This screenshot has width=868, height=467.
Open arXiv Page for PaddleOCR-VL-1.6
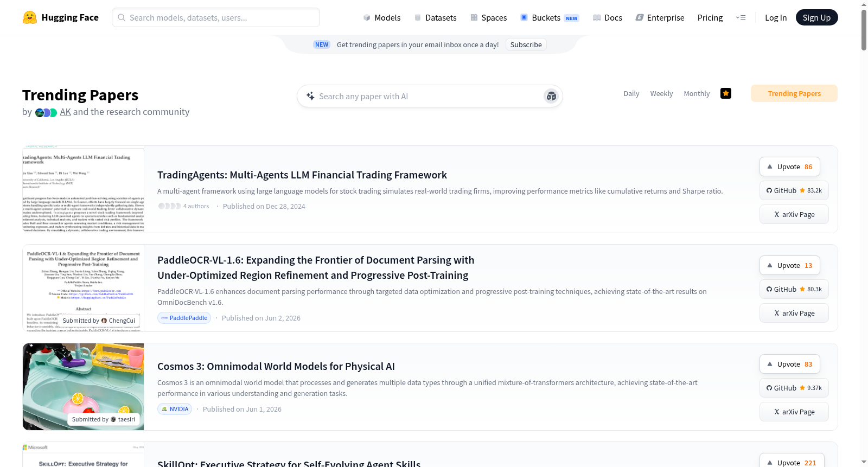(x=794, y=313)
